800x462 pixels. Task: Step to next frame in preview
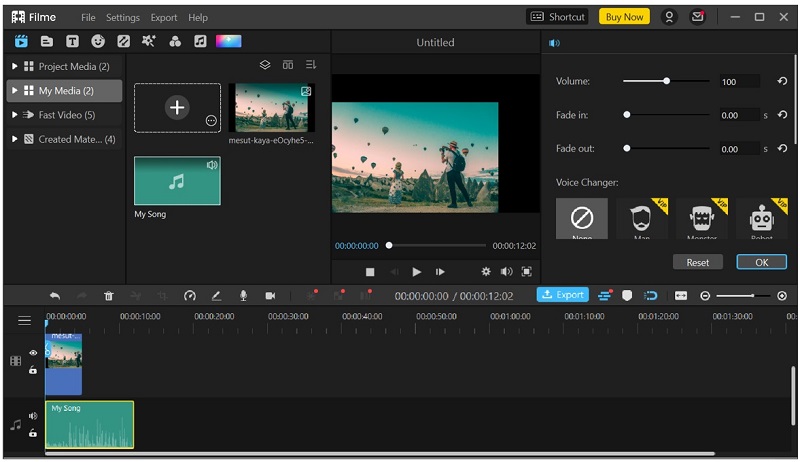(440, 272)
